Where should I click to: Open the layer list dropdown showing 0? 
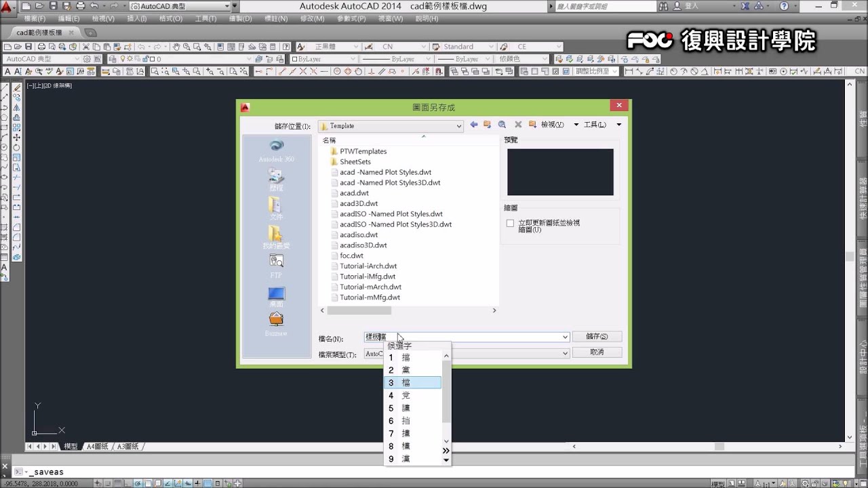pyautogui.click(x=248, y=59)
